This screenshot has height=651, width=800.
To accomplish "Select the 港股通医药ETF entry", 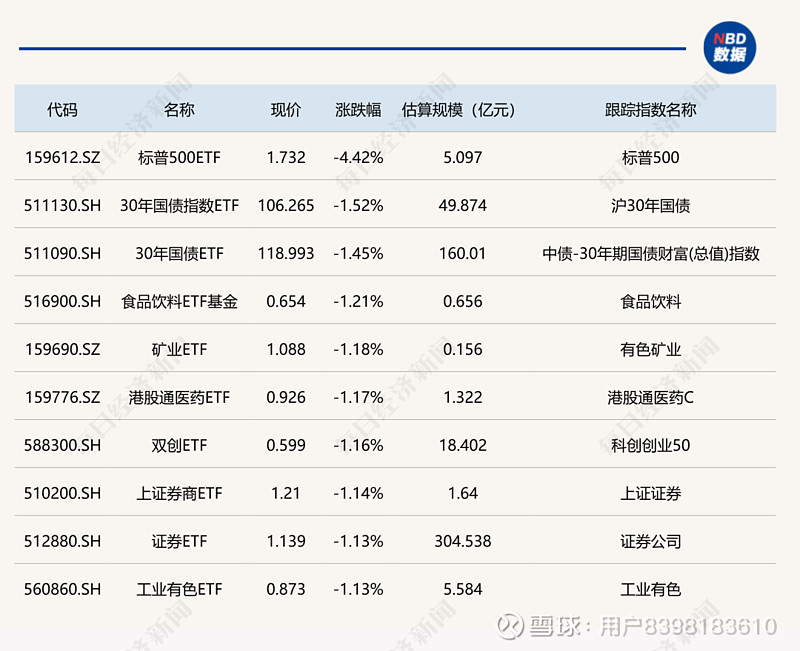I will click(x=177, y=397).
